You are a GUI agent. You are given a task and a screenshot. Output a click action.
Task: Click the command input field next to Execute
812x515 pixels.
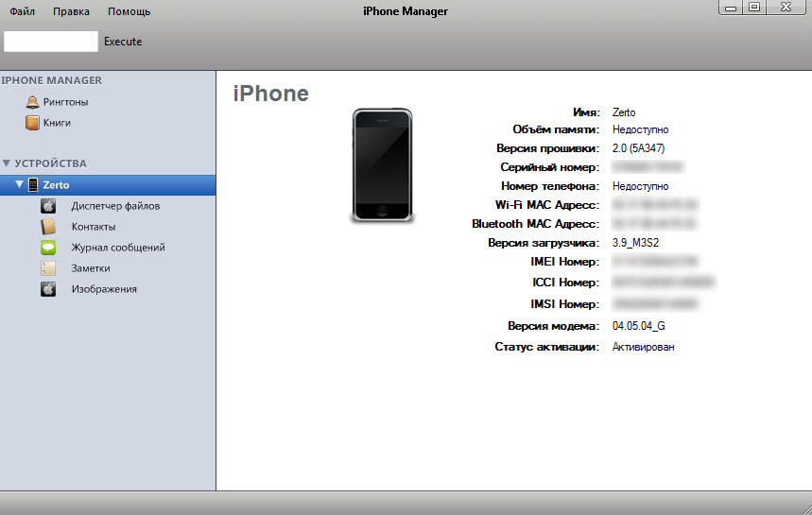click(51, 42)
